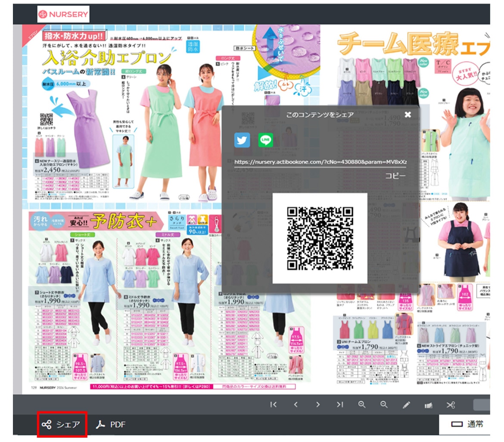Share the catalog via LINE
The height and width of the screenshot is (442, 504).
point(265,140)
